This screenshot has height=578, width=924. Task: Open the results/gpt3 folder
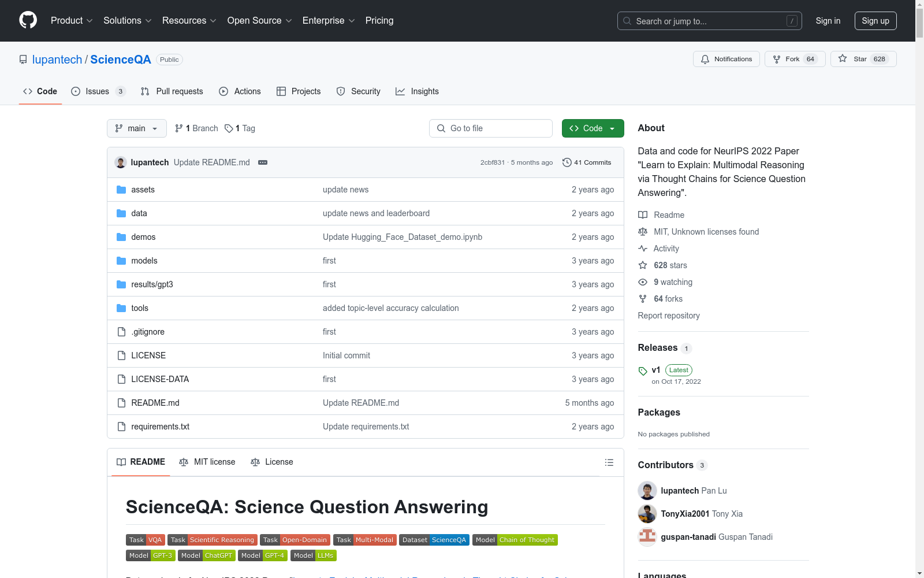pyautogui.click(x=152, y=284)
